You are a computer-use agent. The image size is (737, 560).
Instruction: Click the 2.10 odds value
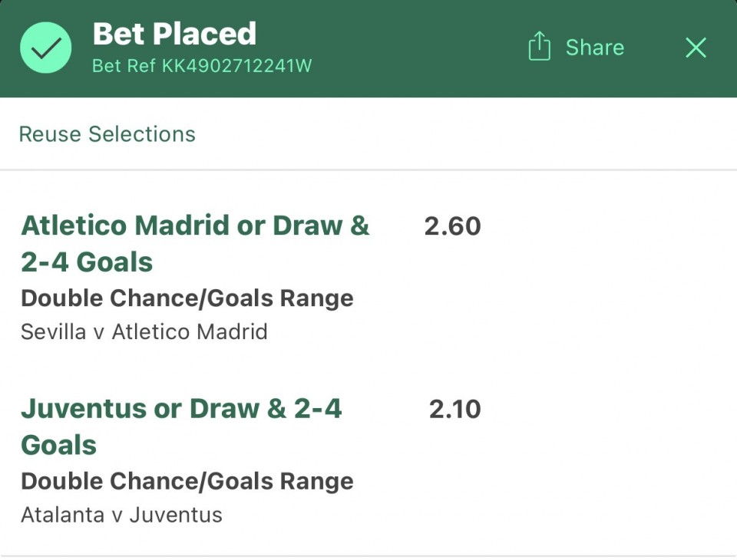pos(454,409)
